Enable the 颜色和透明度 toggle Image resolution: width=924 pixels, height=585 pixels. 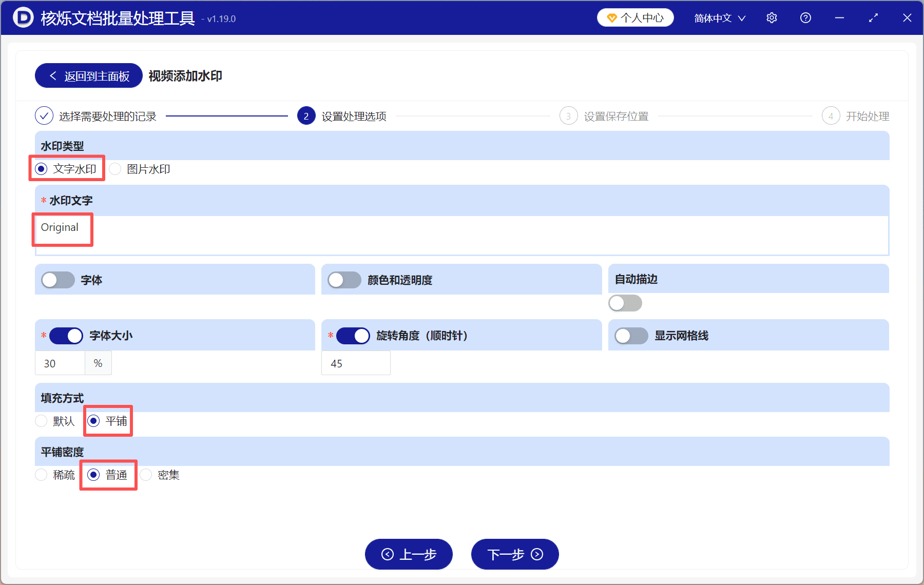point(344,280)
